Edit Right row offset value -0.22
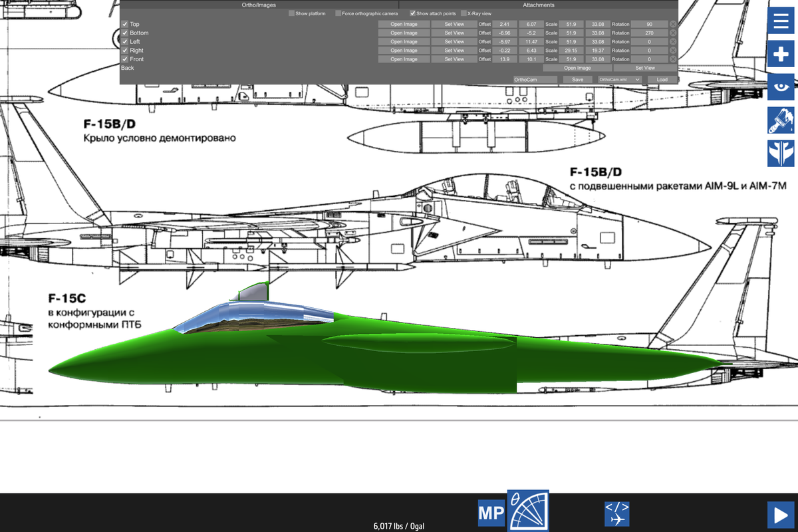This screenshot has height=532, width=798. click(505, 50)
